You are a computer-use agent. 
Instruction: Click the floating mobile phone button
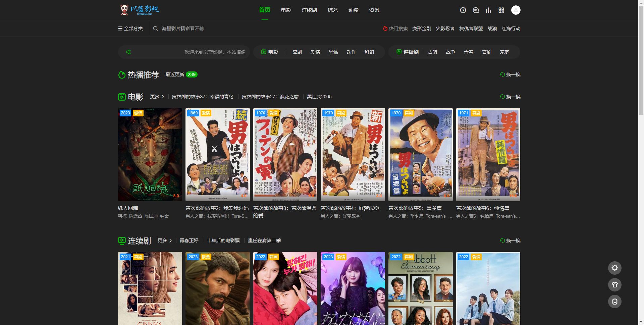[x=614, y=302]
